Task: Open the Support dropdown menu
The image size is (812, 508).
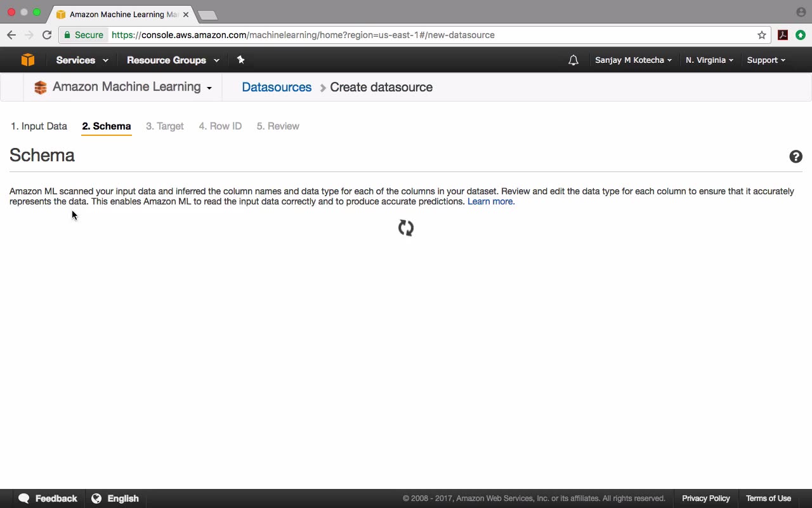Action: coord(766,60)
